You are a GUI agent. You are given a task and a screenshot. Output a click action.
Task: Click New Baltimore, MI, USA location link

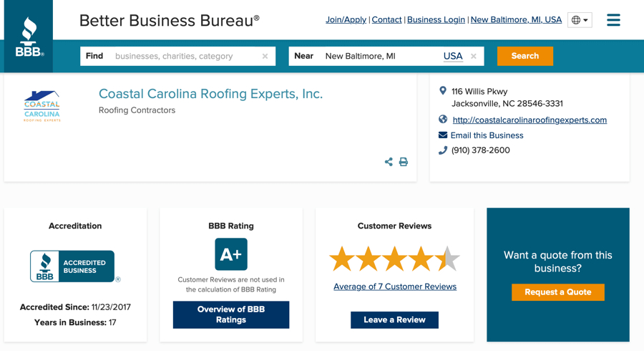tap(516, 20)
